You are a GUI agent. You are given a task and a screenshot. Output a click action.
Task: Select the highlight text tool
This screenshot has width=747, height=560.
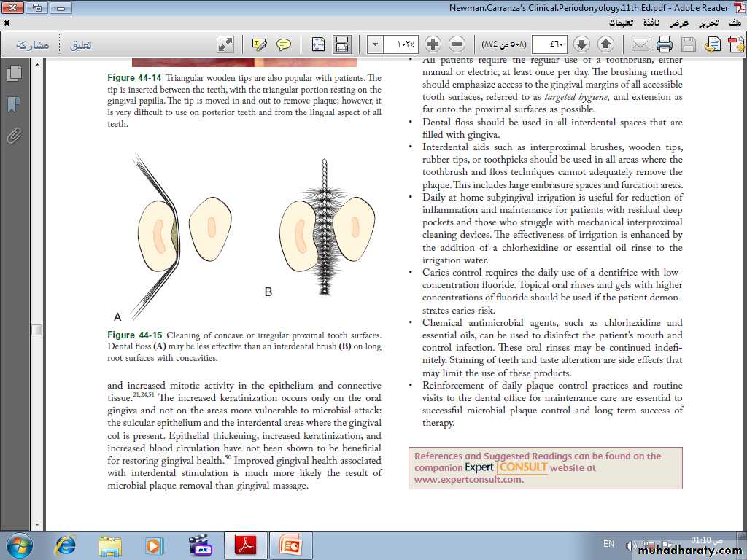[260, 44]
